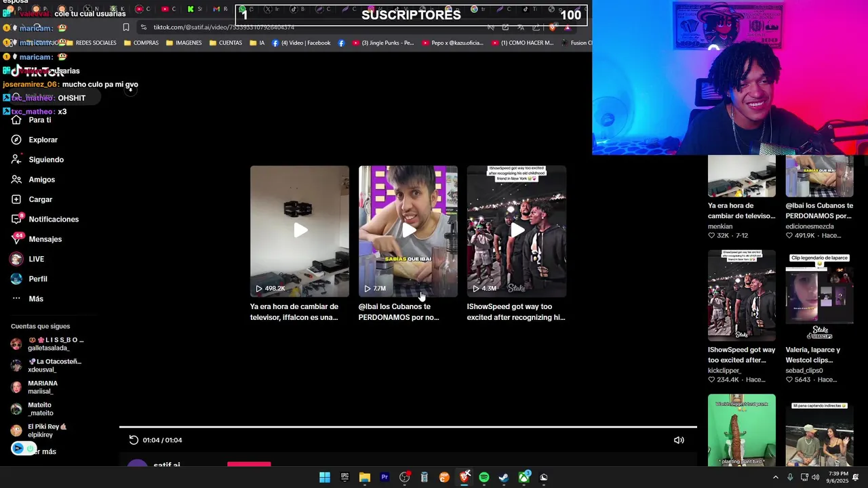Like edicionesmezcla video, 491.9K heart
Image resolution: width=868 pixels, height=488 pixels.
point(789,236)
